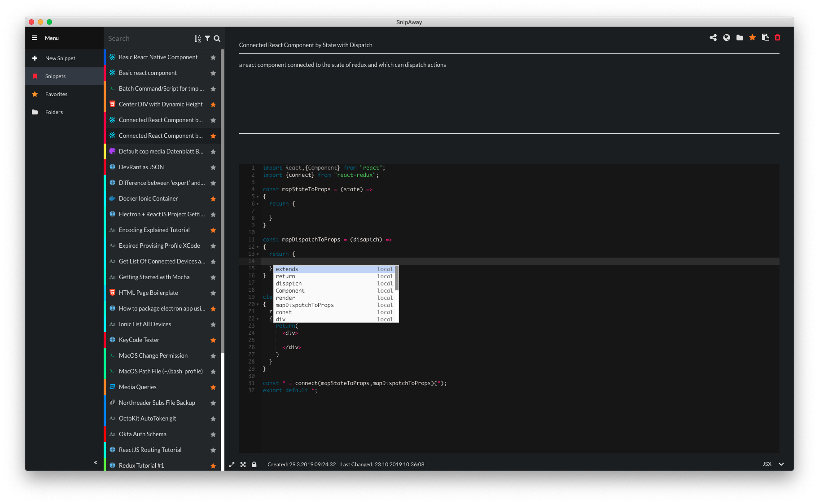Toggle star on Media Queries
Screen dimensions: 819x504
213,387
